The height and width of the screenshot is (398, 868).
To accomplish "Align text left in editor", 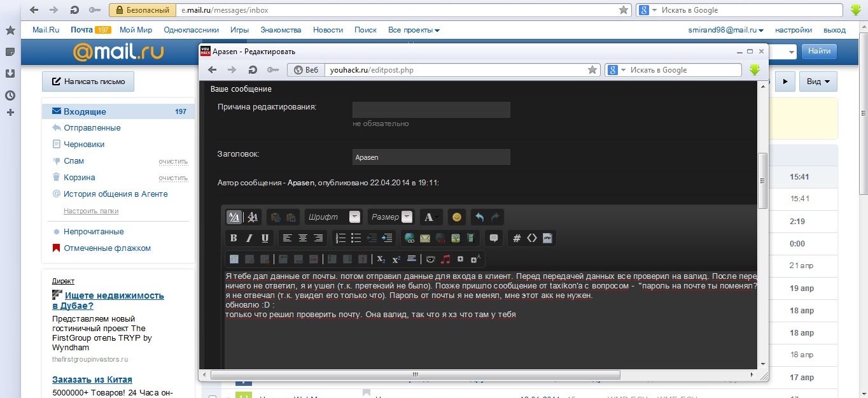I will (287, 238).
